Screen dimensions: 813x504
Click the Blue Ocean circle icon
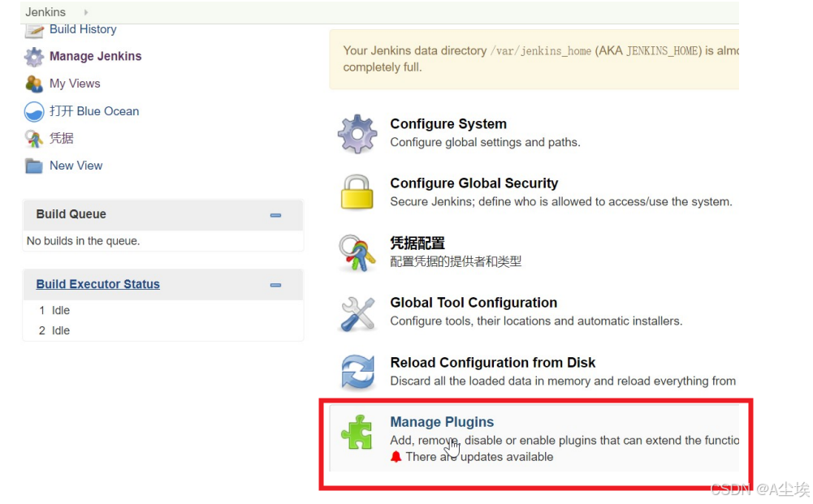tap(34, 111)
